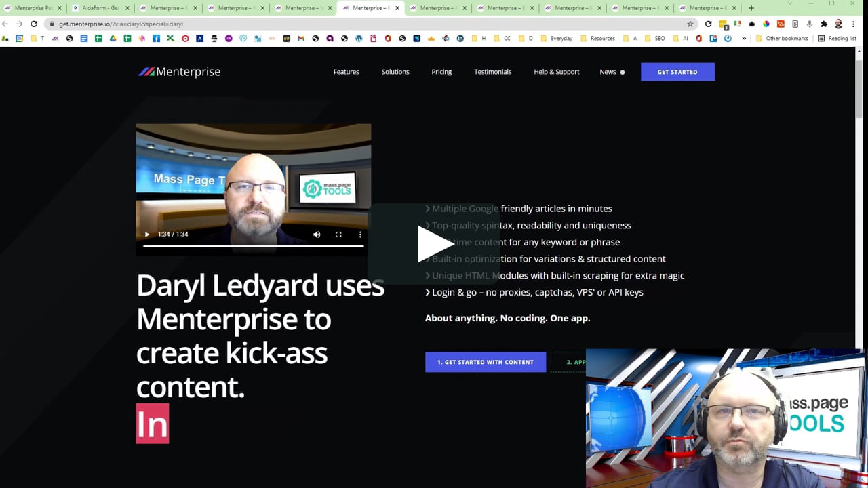
Task: Show hidden bookmarks with double chevron
Action: [744, 39]
